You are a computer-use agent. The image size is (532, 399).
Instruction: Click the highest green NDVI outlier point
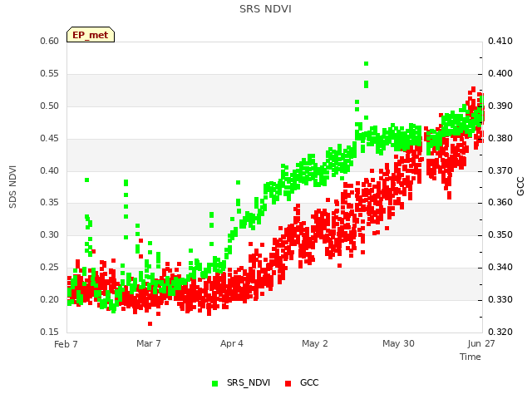[366, 64]
